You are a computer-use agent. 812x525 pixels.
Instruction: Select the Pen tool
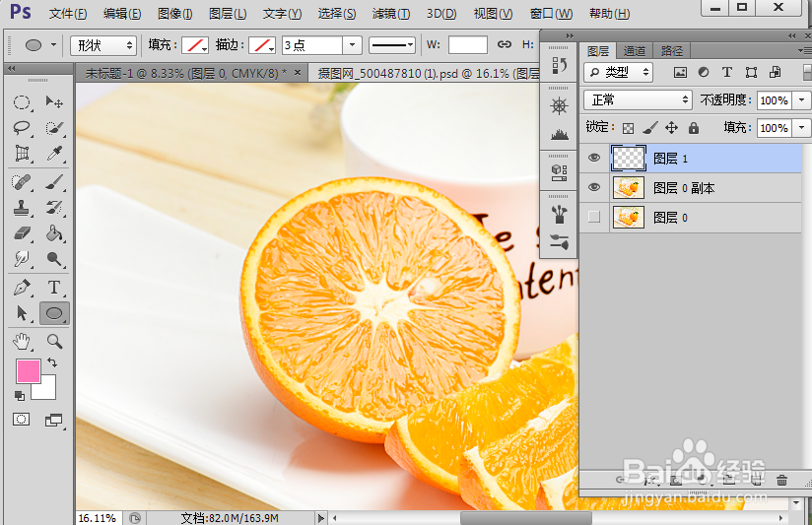point(22,288)
